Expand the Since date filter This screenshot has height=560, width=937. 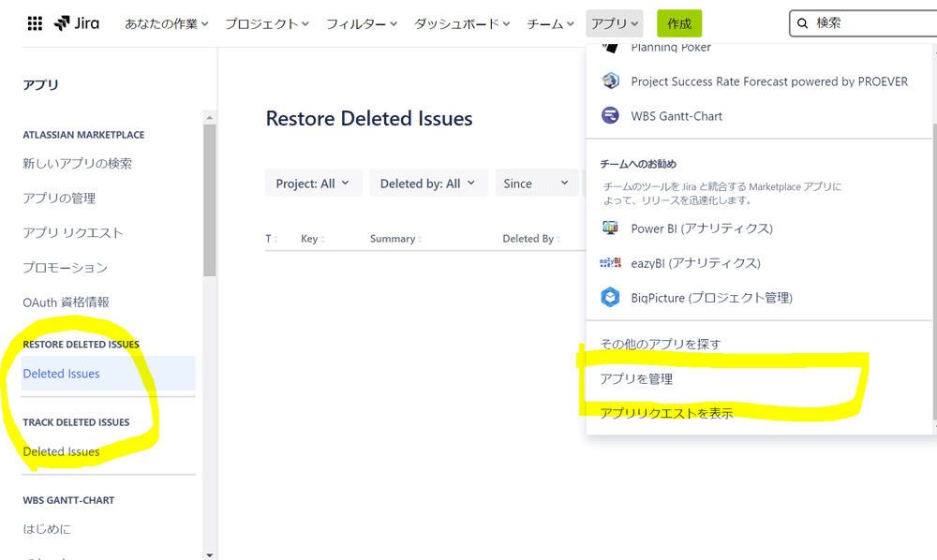(536, 184)
